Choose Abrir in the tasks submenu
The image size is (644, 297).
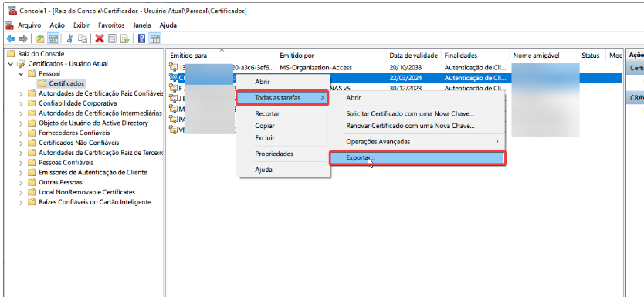417,98
